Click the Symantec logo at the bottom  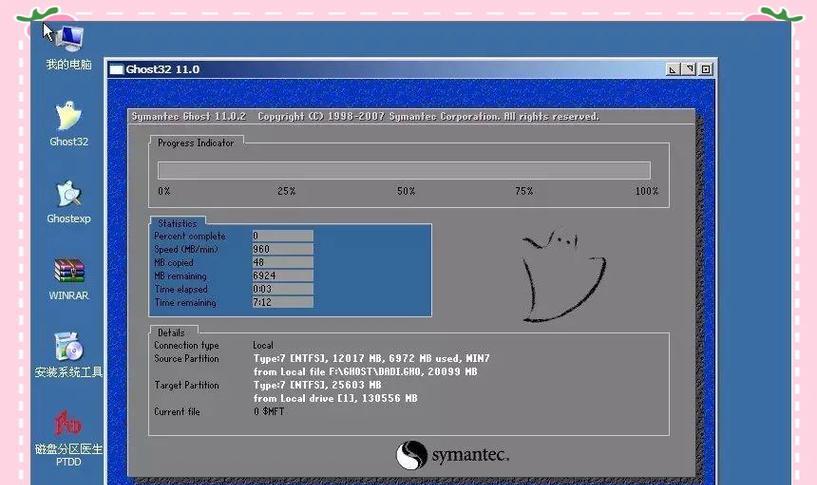tap(452, 455)
